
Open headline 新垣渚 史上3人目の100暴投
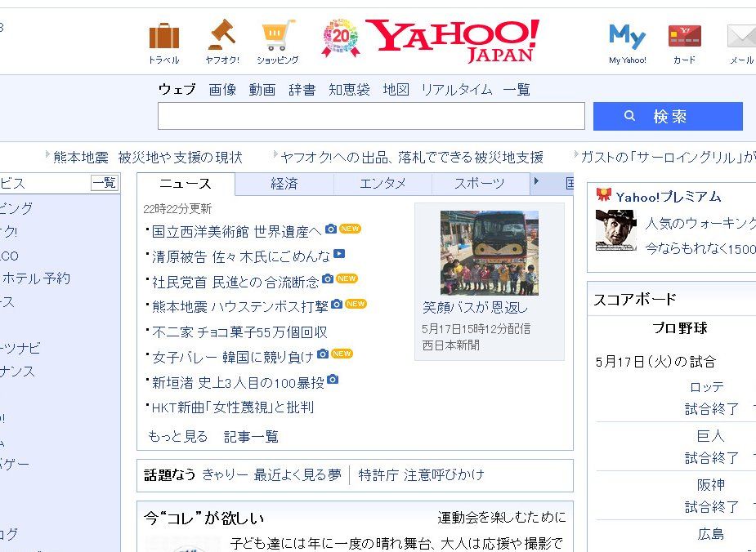(x=238, y=382)
